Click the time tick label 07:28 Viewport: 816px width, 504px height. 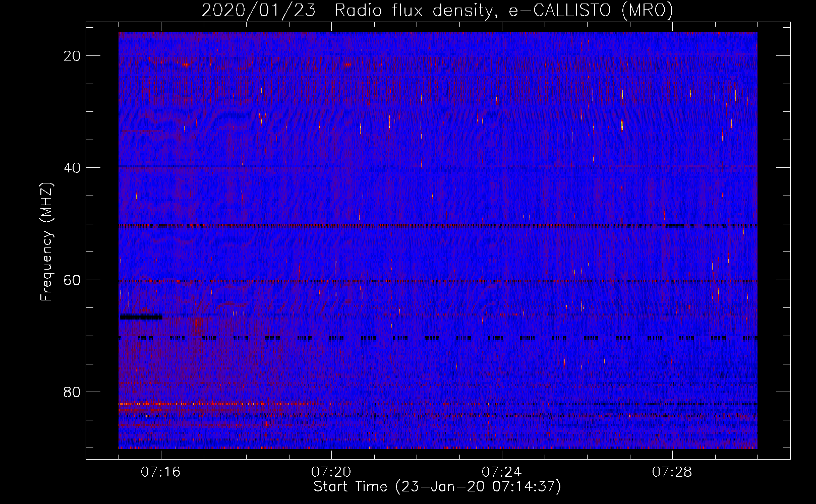pyautogui.click(x=672, y=472)
